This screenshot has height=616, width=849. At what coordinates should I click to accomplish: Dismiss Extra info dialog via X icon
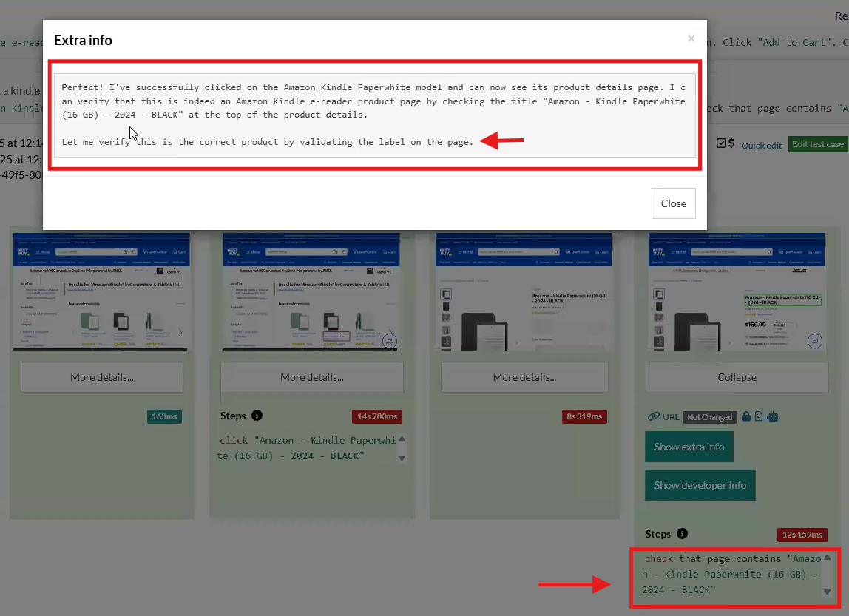point(691,38)
